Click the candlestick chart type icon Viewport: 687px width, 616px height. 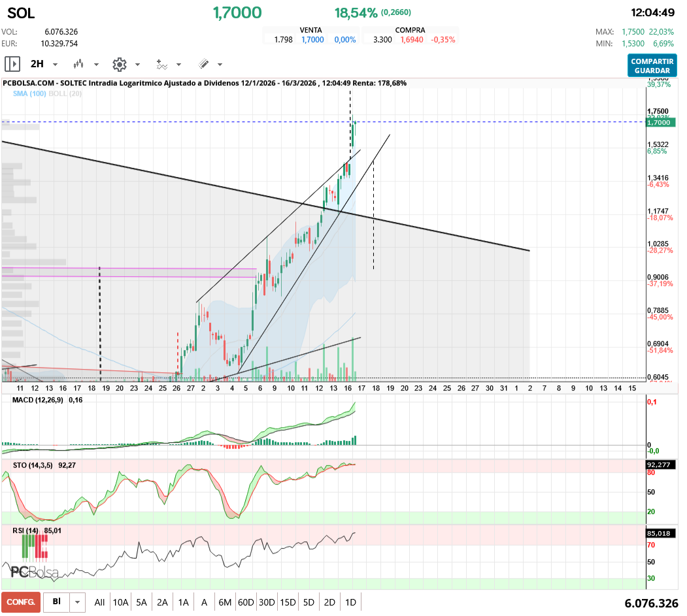(x=79, y=64)
